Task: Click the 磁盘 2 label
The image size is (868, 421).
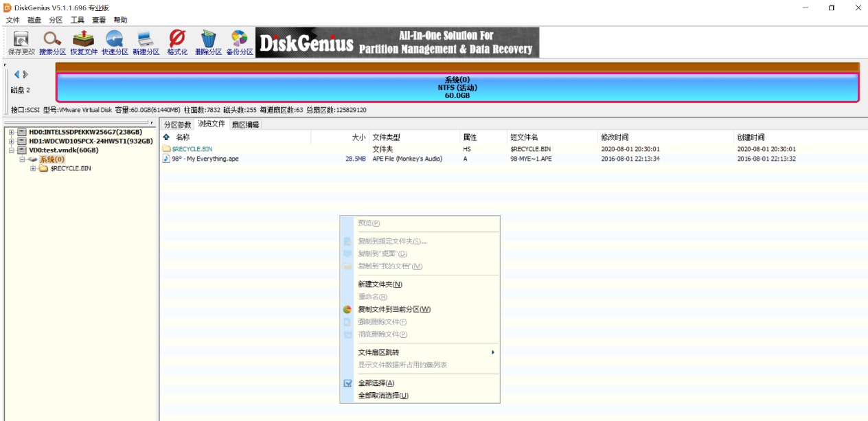Action: (21, 90)
